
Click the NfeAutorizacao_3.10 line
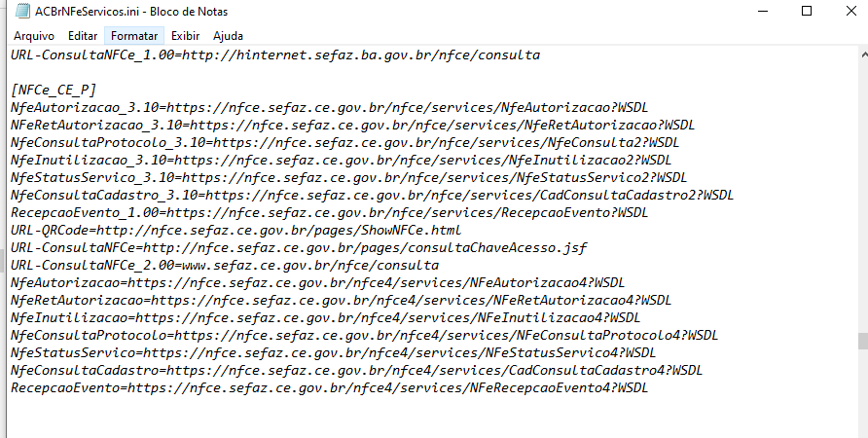(329, 107)
